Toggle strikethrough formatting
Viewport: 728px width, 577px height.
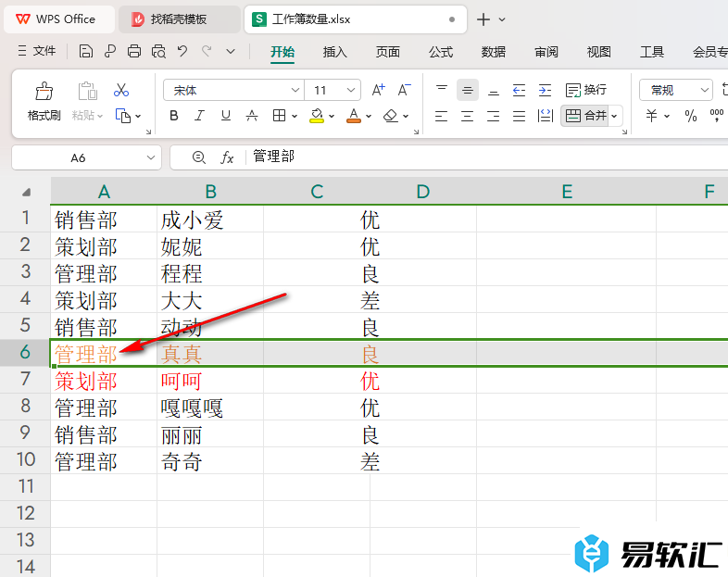pos(252,116)
